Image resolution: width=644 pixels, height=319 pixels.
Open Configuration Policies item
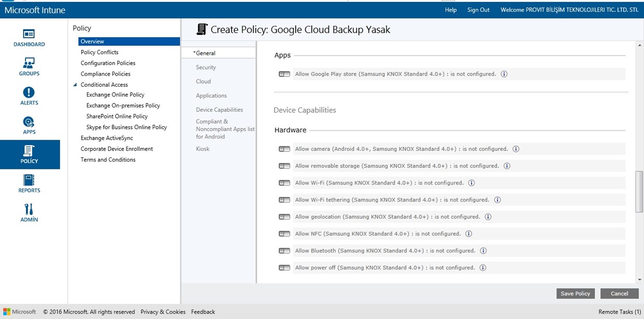tap(108, 63)
